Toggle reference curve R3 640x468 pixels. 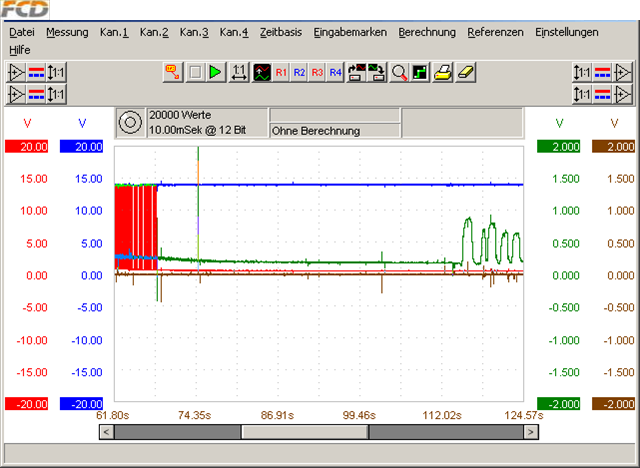click(x=317, y=73)
